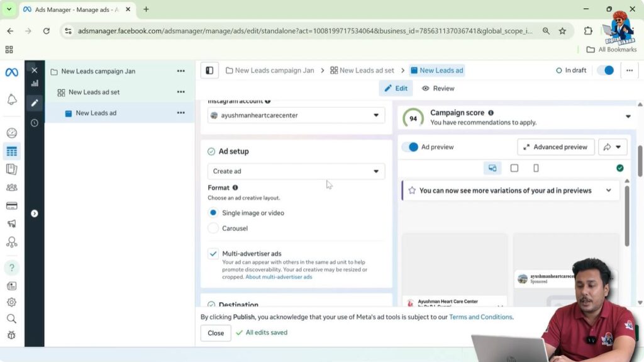The image size is (644, 362).
Task: Open Terms and Conditions link
Action: coord(480,317)
